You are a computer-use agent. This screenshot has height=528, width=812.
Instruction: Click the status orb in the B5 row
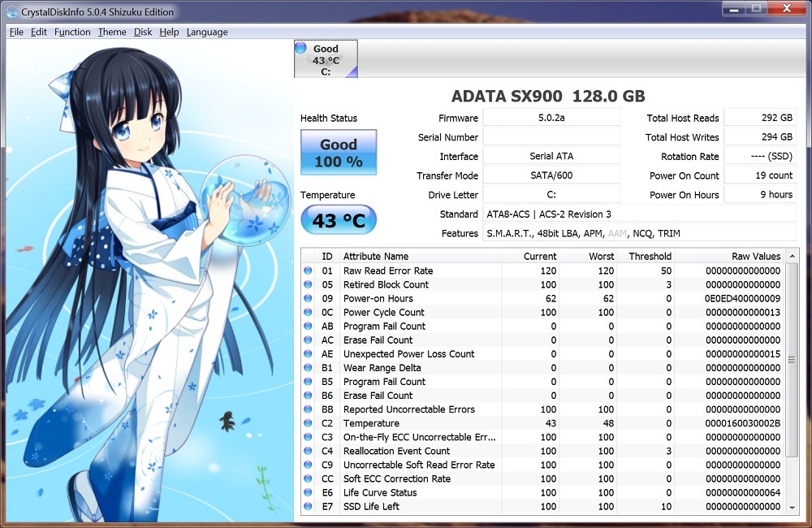click(x=308, y=381)
